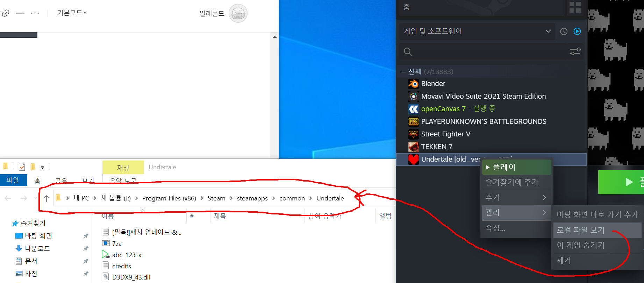
Task: Expand the 게임 및 소프트웨어 filter dropdown
Action: pyautogui.click(x=477, y=31)
